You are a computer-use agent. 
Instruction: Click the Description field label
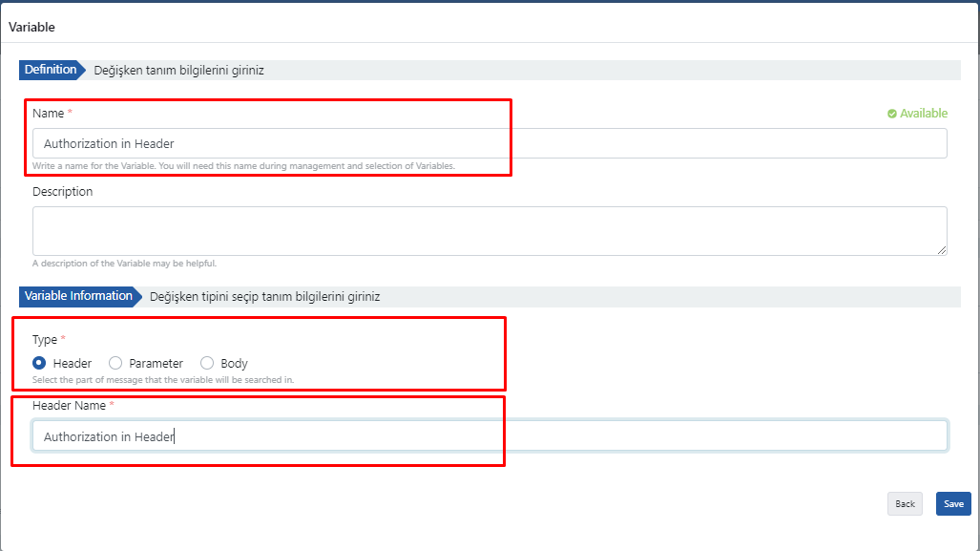point(63,192)
